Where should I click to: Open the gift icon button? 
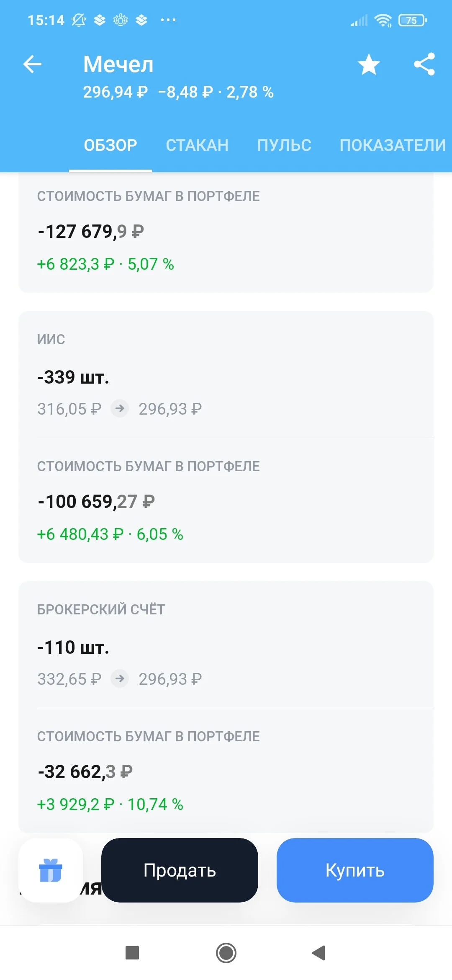[51, 870]
